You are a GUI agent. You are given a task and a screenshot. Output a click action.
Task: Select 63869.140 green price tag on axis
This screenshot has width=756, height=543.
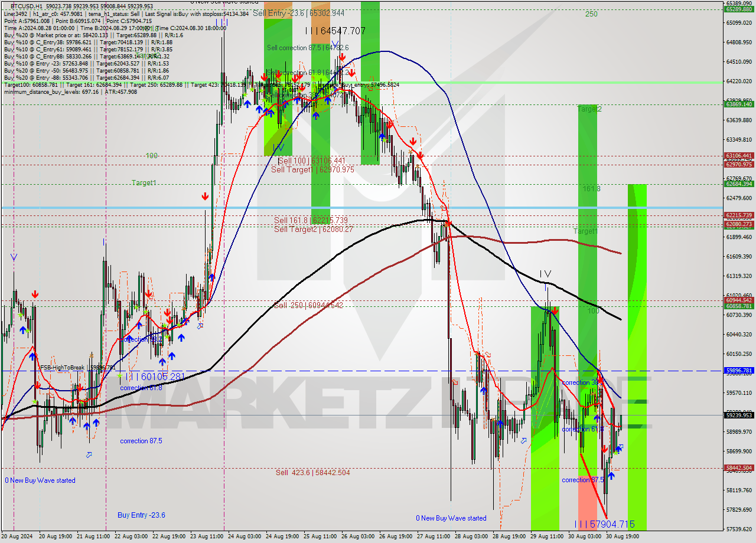point(739,104)
